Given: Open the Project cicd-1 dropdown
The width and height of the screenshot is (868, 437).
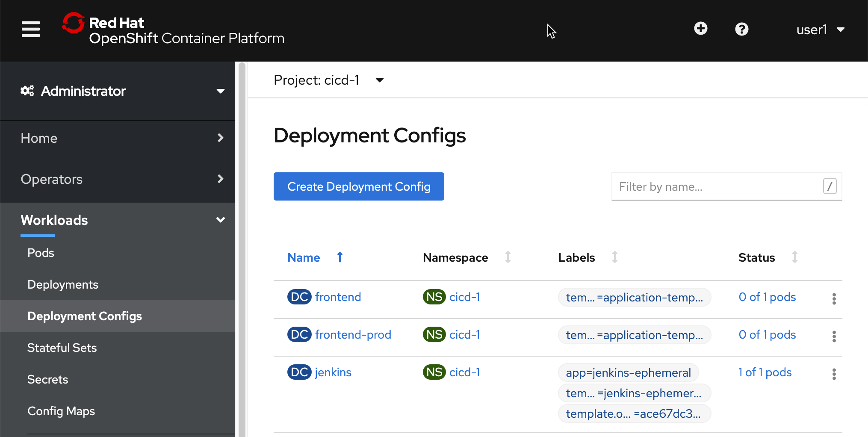Looking at the screenshot, I should tap(329, 80).
